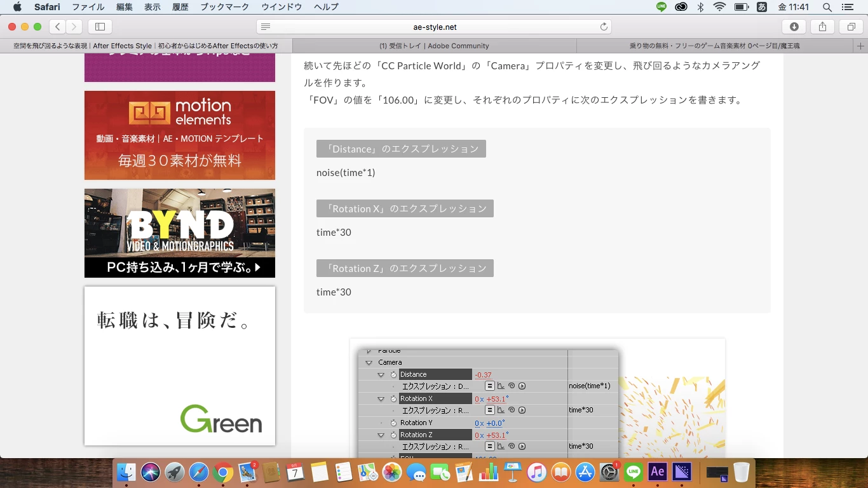Click the 「Rotation X」のエクスプレッション heading

tap(405, 208)
